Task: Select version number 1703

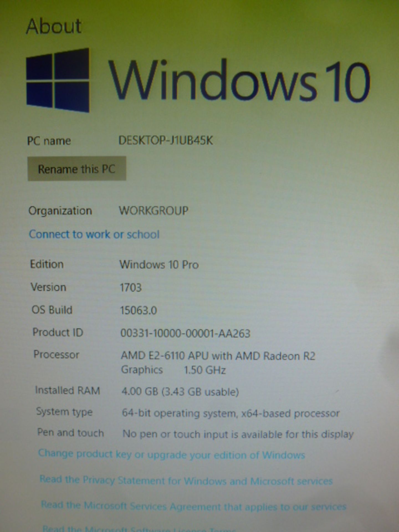Action: click(x=131, y=288)
